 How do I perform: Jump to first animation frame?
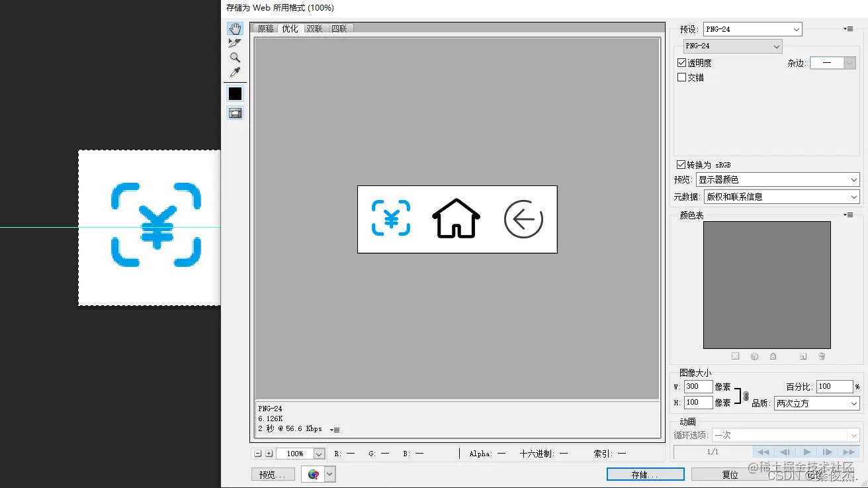click(763, 452)
